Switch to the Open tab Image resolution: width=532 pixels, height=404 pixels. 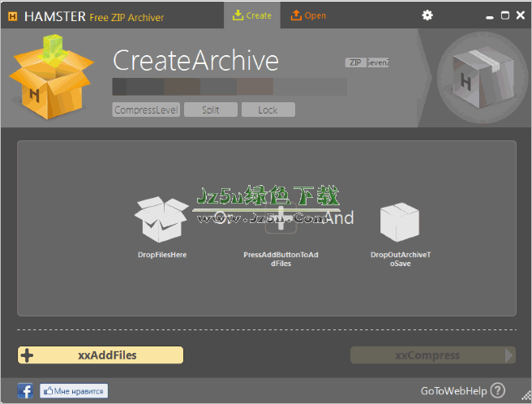coord(308,15)
